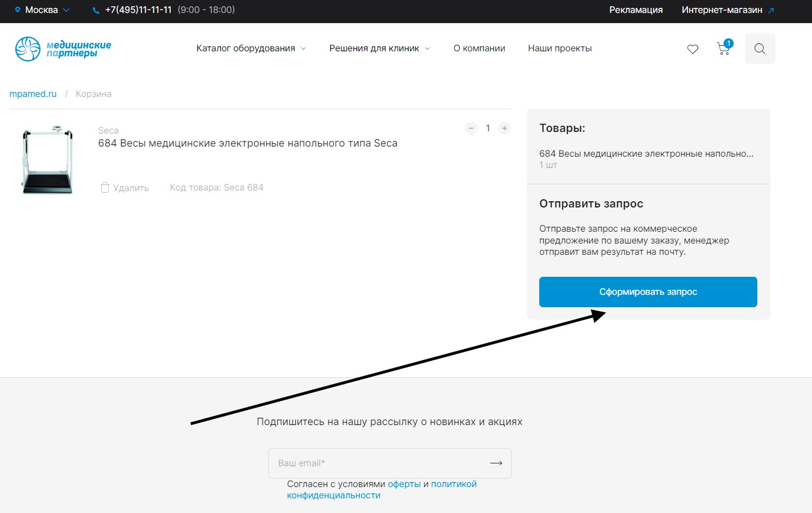This screenshot has height=513, width=812.
Task: Open the Наши проекты page
Action: pyautogui.click(x=560, y=48)
